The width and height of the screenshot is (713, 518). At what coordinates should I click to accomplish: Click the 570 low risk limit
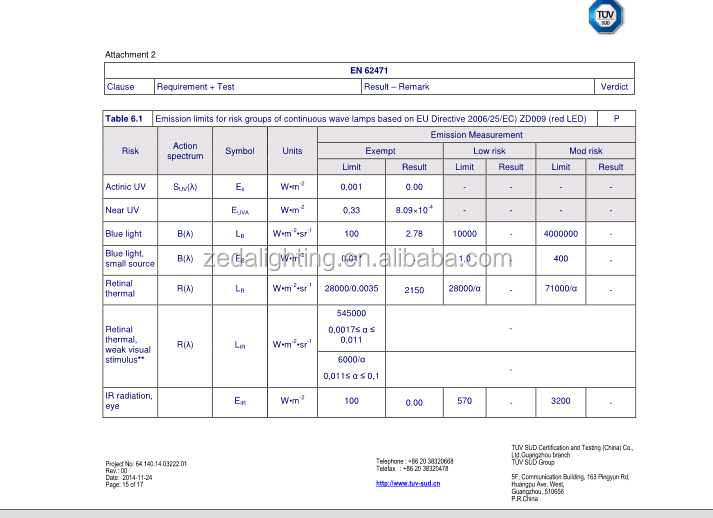(465, 401)
